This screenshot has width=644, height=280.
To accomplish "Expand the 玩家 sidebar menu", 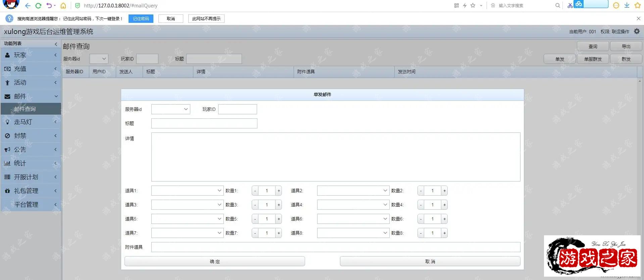I will point(31,55).
